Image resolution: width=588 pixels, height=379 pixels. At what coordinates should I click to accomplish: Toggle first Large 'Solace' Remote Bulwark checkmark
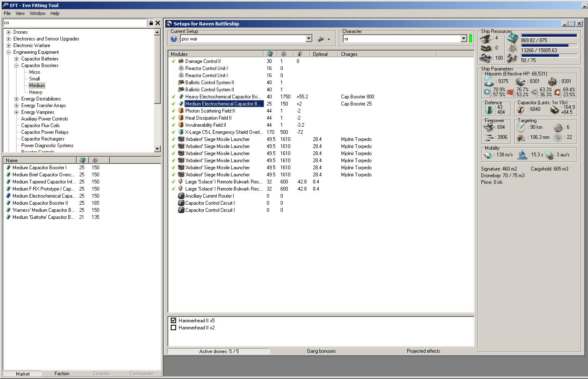tap(173, 182)
